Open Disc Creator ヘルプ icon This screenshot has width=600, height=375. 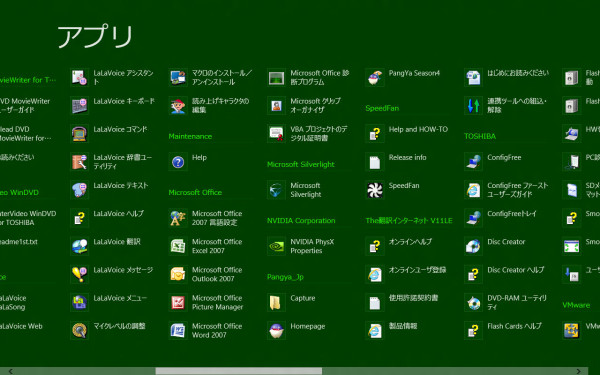[473, 274]
